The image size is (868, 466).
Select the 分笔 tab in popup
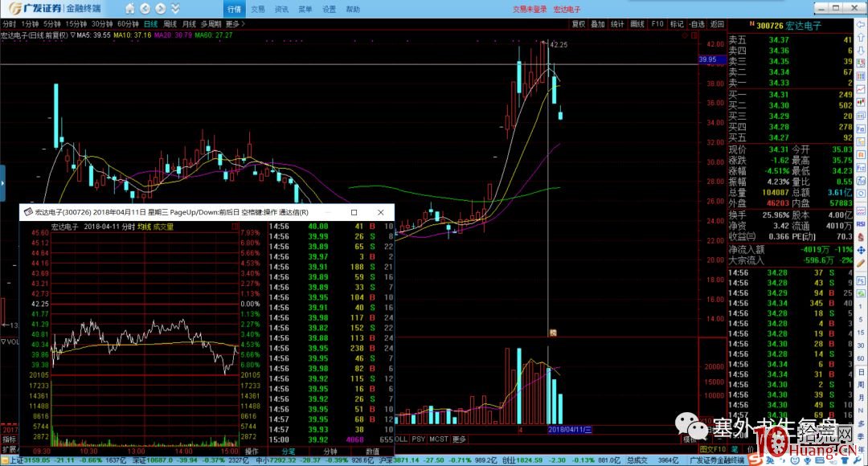click(x=289, y=452)
